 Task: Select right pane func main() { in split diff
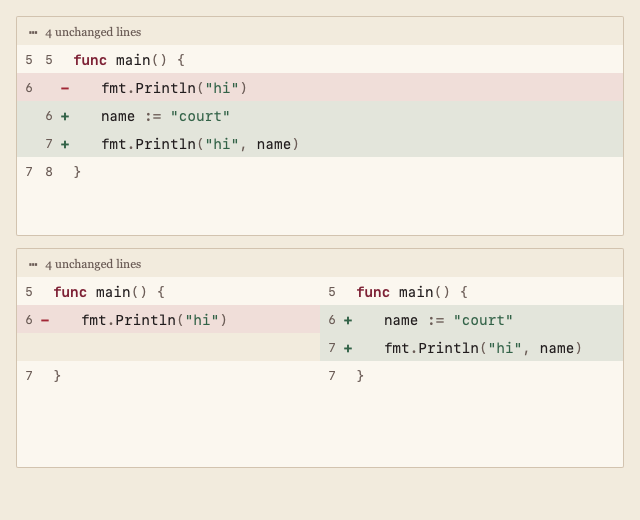471,291
